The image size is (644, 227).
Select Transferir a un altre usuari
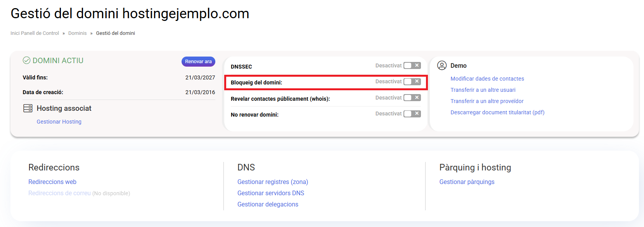pyautogui.click(x=483, y=90)
